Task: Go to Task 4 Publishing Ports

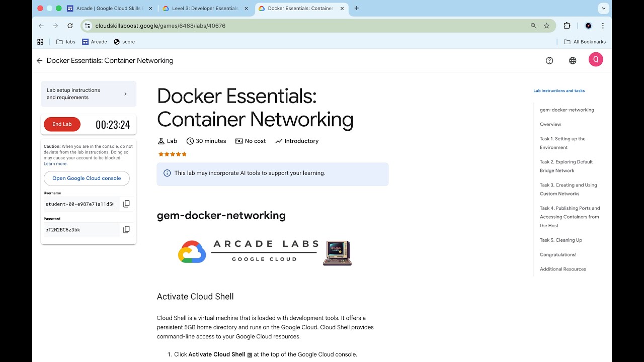Action: (570, 217)
